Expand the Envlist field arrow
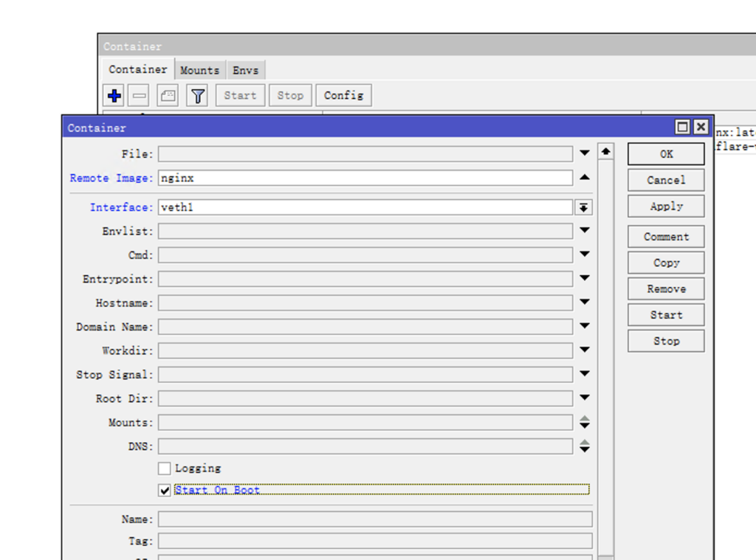 (x=584, y=231)
